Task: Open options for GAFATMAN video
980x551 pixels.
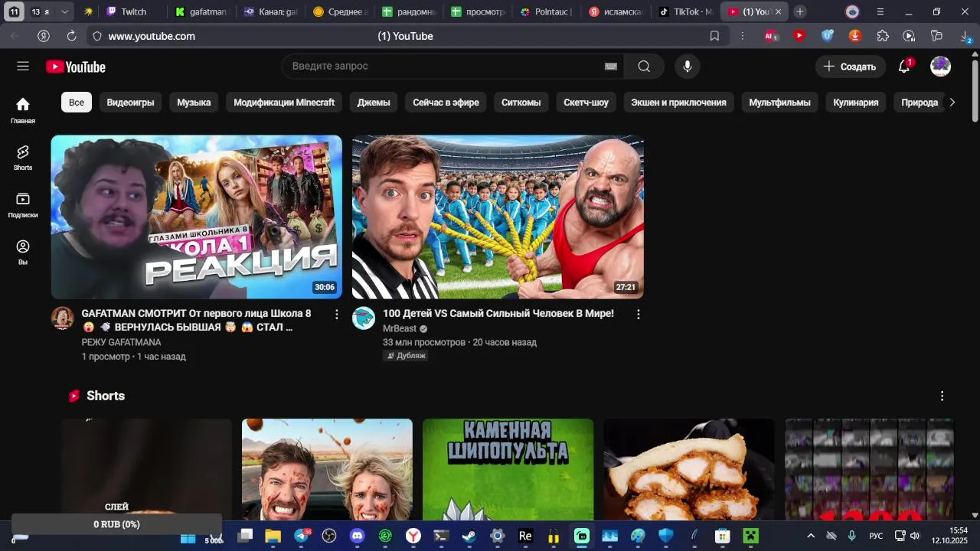Action: pos(336,314)
